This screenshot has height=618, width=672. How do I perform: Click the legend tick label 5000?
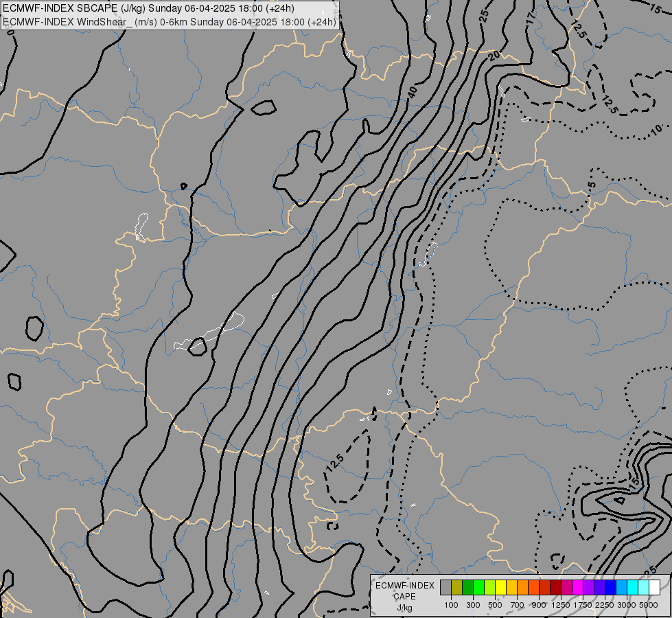coord(649,605)
